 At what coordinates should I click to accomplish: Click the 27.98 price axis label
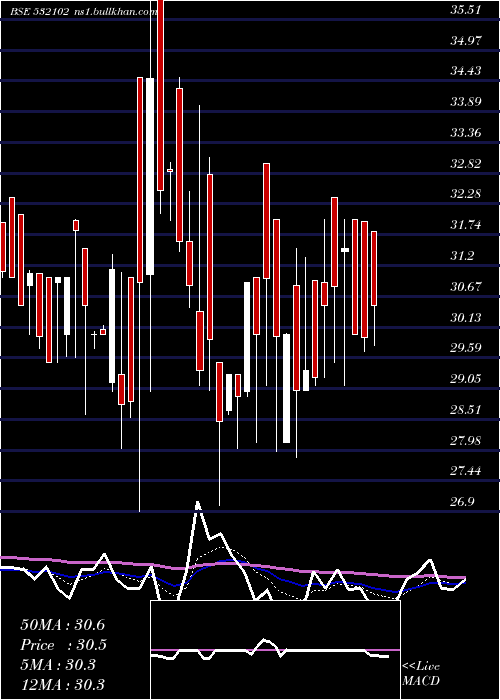tap(466, 441)
